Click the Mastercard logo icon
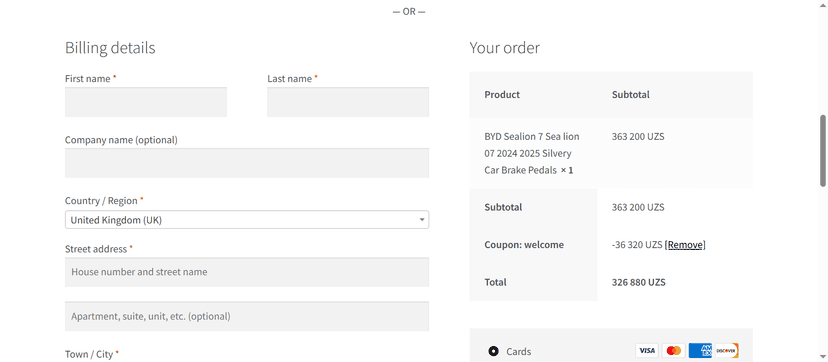Screen dimensions: 828x362 click(x=674, y=351)
